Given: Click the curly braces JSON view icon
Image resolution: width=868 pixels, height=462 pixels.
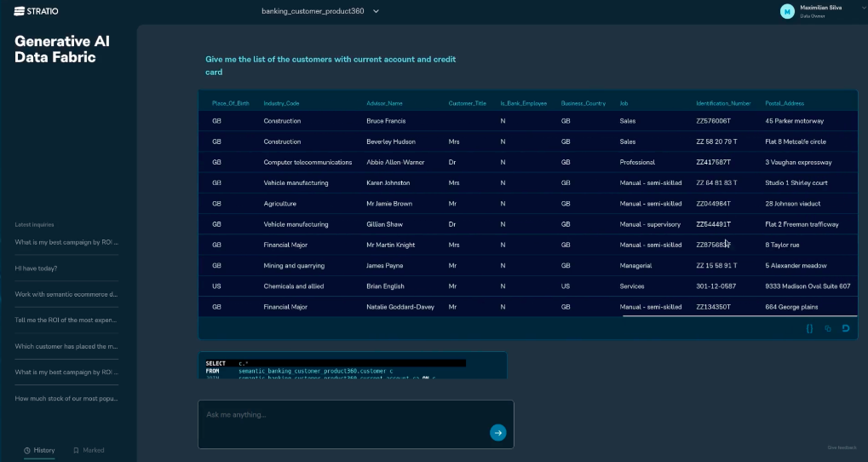Looking at the screenshot, I should (x=809, y=328).
